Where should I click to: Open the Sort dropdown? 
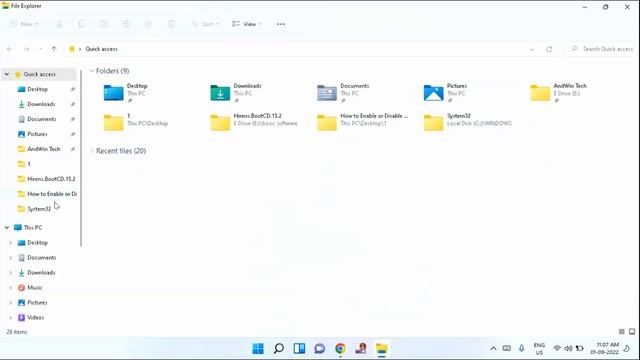click(x=205, y=24)
